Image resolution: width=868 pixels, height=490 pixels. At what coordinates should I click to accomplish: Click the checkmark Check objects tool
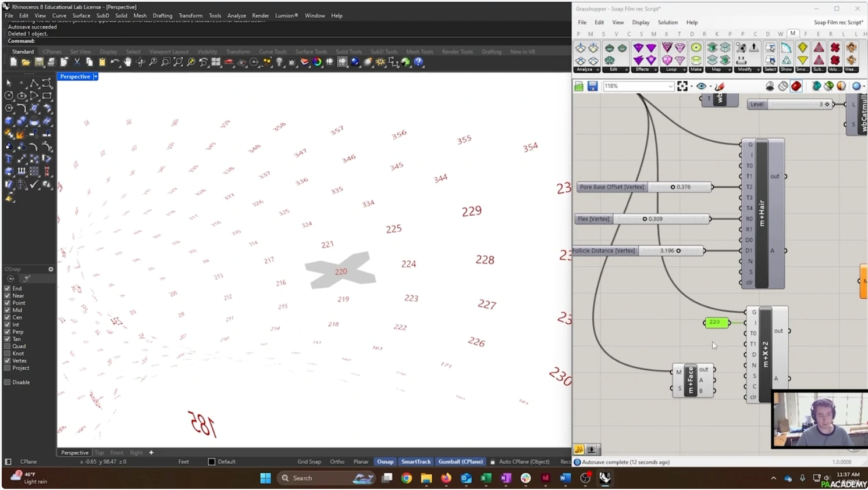[34, 184]
